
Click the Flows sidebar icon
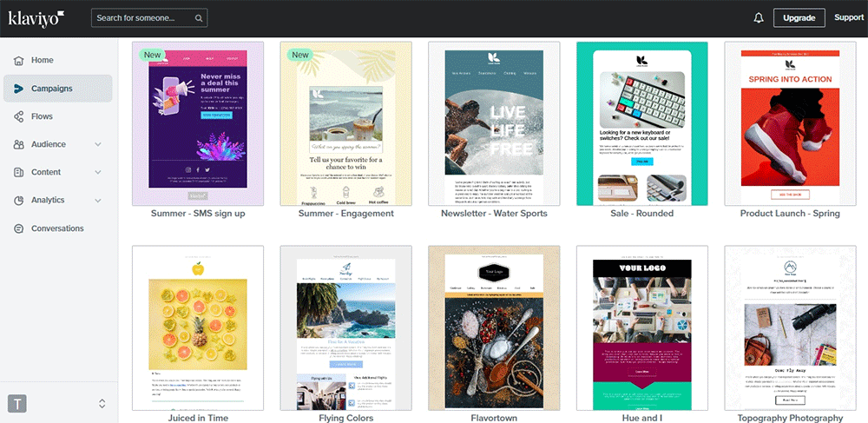coord(19,116)
